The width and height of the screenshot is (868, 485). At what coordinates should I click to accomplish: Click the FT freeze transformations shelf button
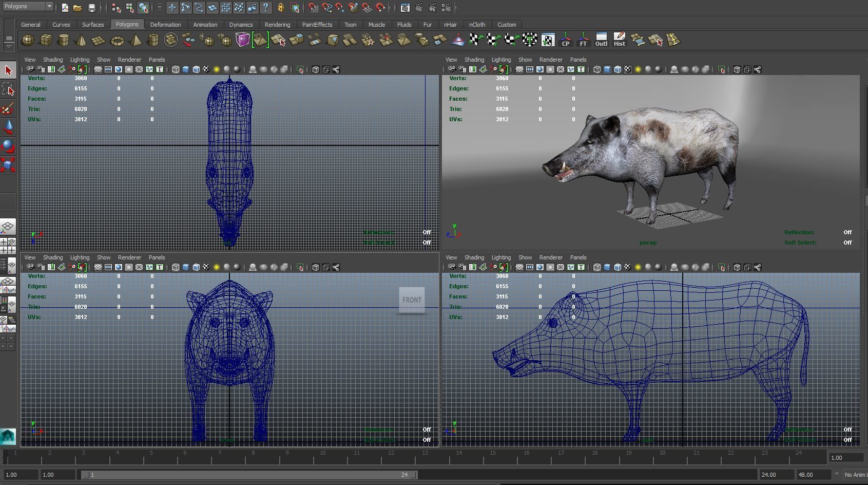[x=583, y=40]
